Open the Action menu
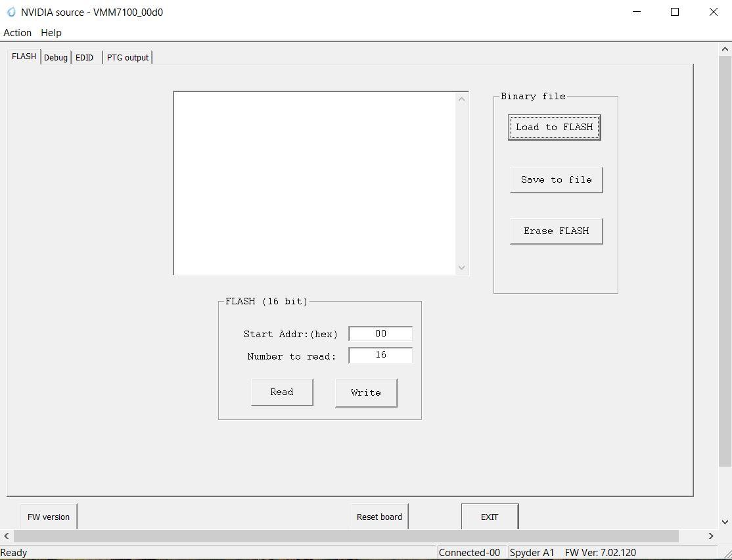This screenshot has width=732, height=560. (x=17, y=32)
